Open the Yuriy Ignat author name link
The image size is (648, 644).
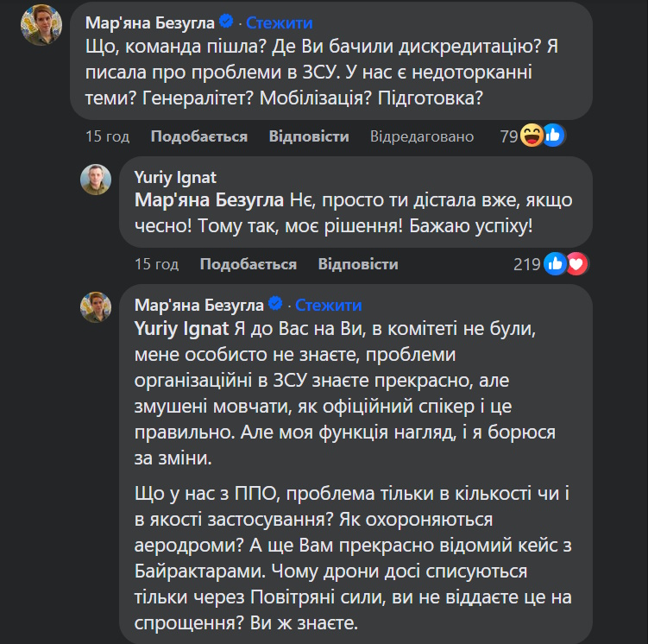(175, 178)
